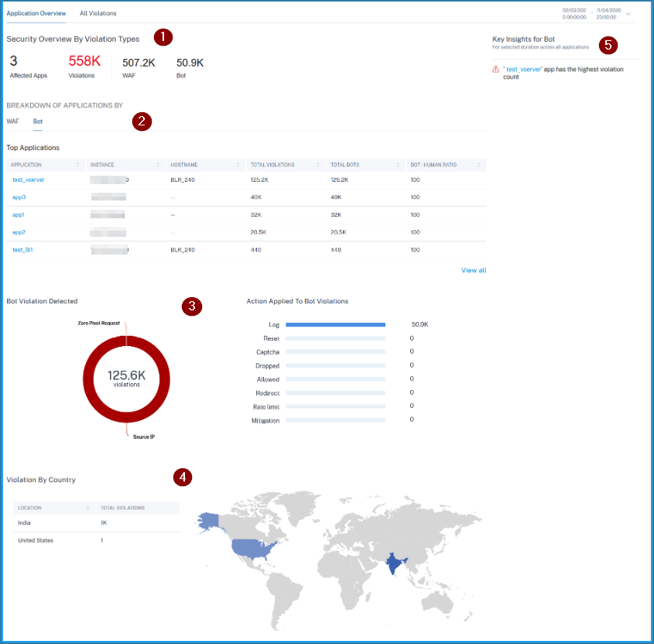
Task: Click the Source IP donut label
Action: 144,437
